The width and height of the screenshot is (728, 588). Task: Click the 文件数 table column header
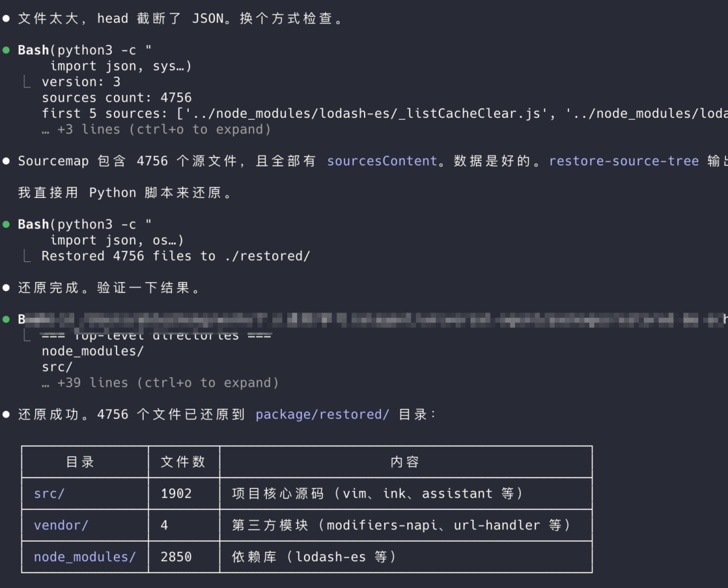[x=184, y=462]
